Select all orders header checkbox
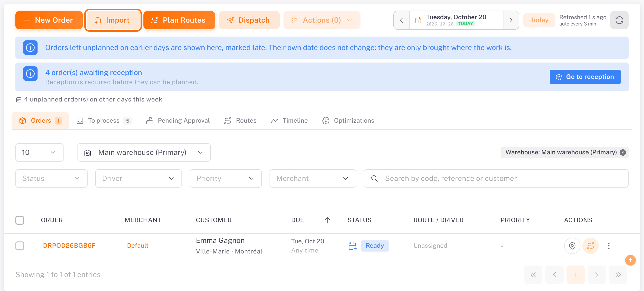The image size is (644, 291). click(x=20, y=220)
